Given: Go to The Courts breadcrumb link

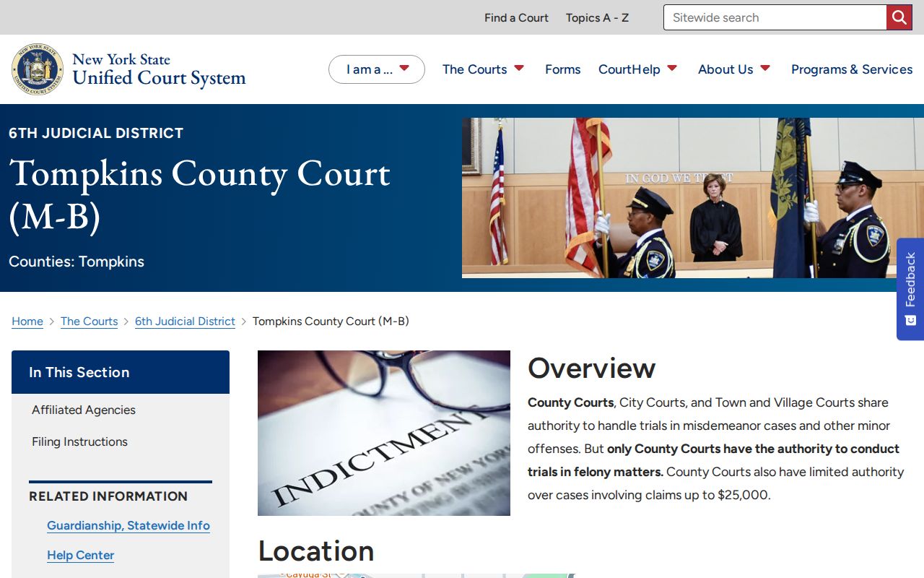Looking at the screenshot, I should click(x=89, y=322).
